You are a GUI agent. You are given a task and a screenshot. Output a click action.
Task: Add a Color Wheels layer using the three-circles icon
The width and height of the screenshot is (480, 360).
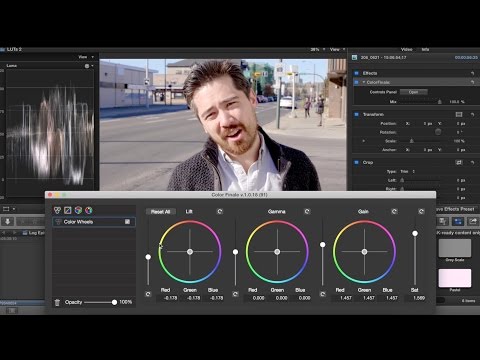[57, 210]
